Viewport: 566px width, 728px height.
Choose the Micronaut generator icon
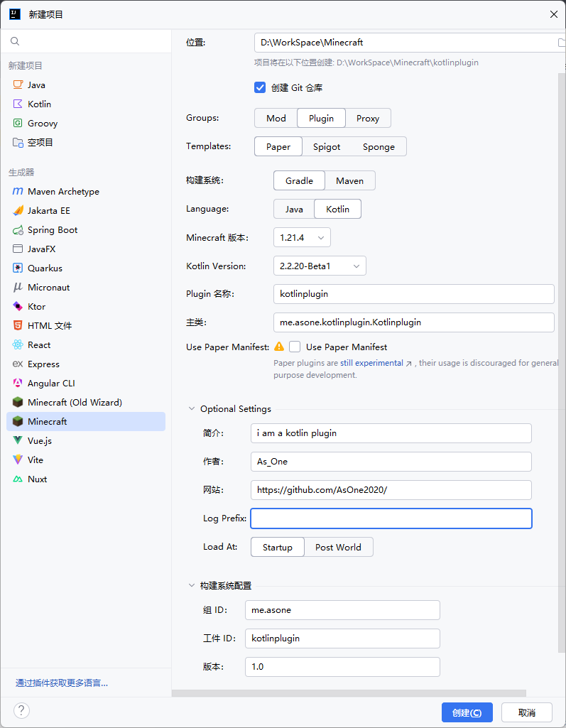(18, 288)
